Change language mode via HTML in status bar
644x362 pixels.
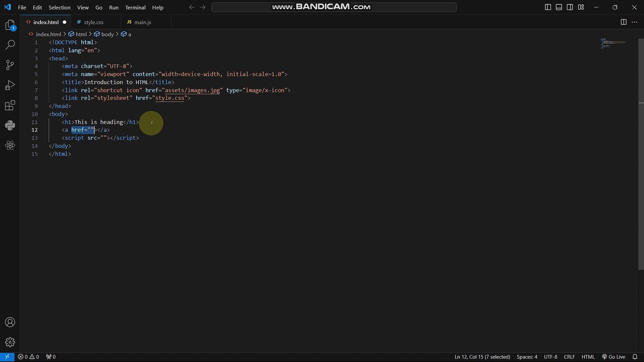pyautogui.click(x=588, y=356)
